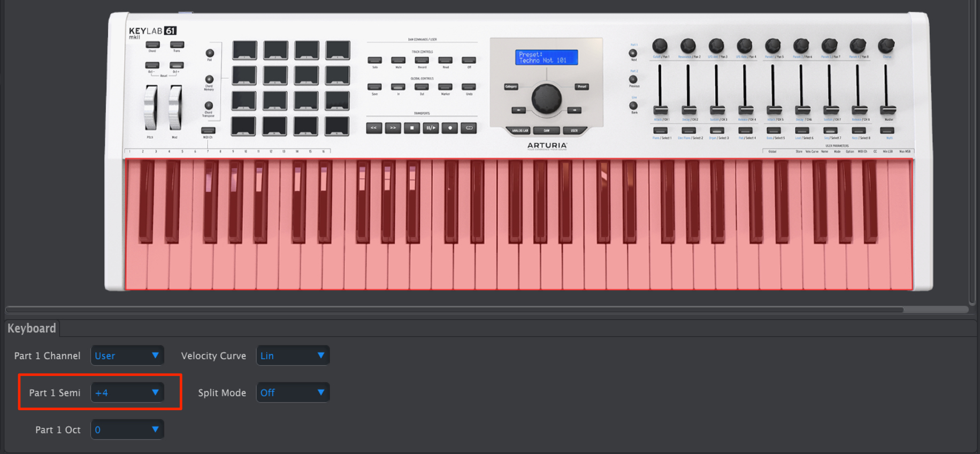Click the Pitch wheel
Image resolution: width=980 pixels, height=454 pixels.
pyautogui.click(x=151, y=108)
